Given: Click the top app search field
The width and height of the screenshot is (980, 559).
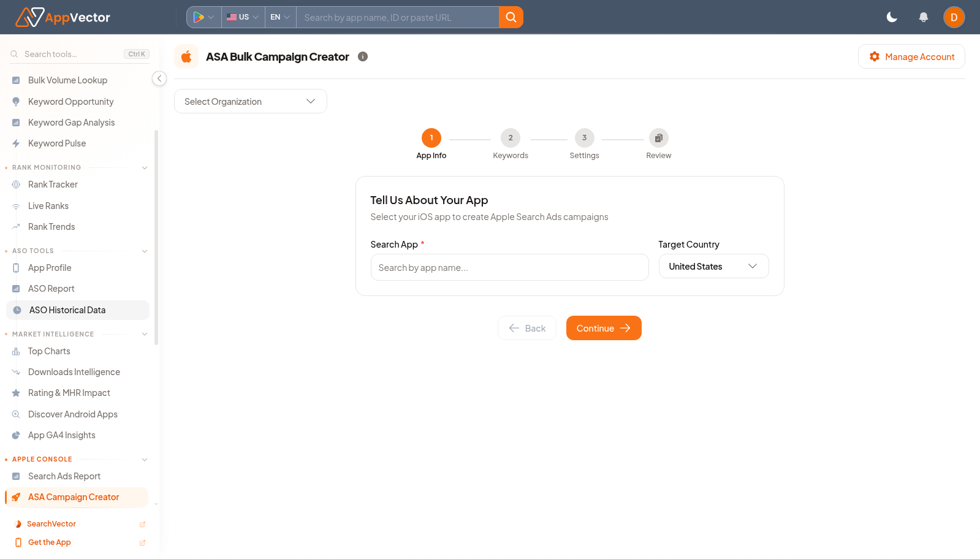Looking at the screenshot, I should pos(397,17).
